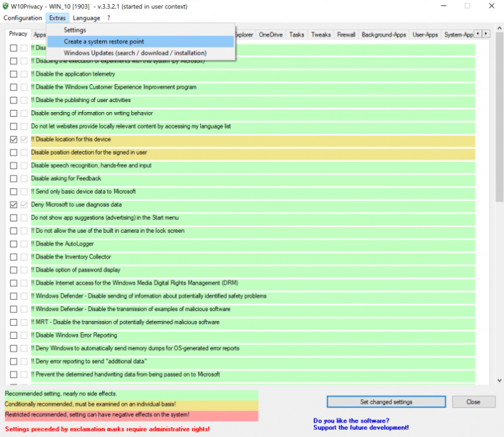Open the question mark help menu
504x437 pixels.
pyautogui.click(x=109, y=18)
